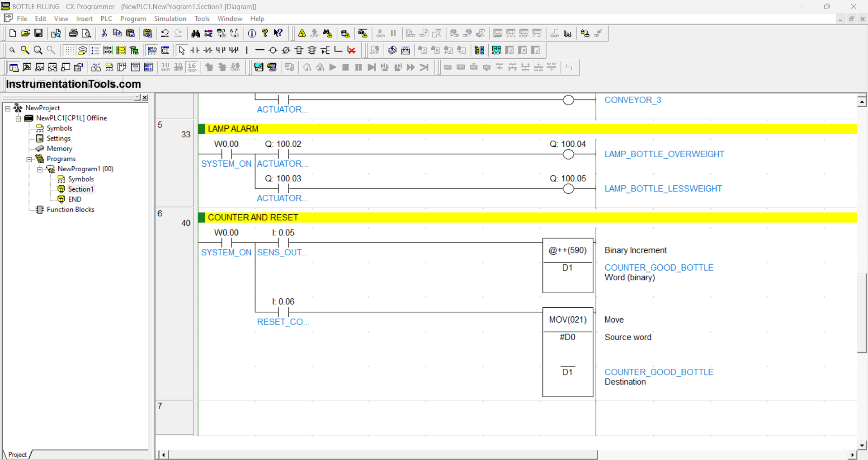
Task: Click the About information icon
Action: 252,33
